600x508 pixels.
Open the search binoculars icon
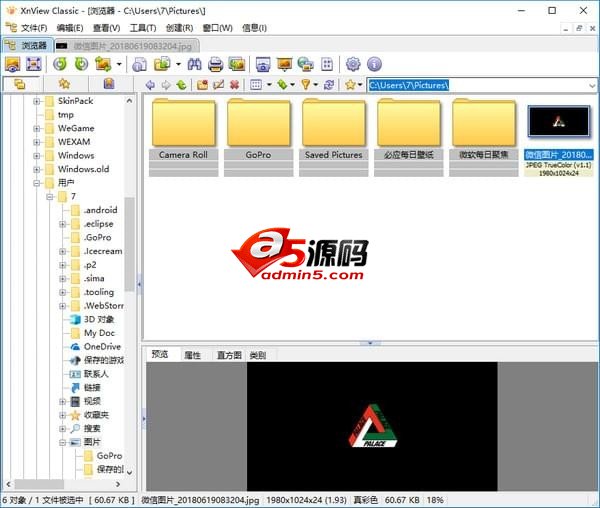click(194, 64)
